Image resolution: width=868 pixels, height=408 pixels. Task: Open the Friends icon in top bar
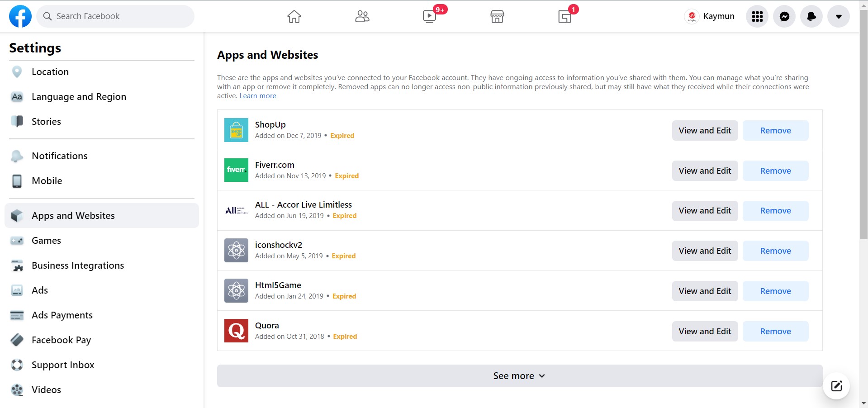362,16
